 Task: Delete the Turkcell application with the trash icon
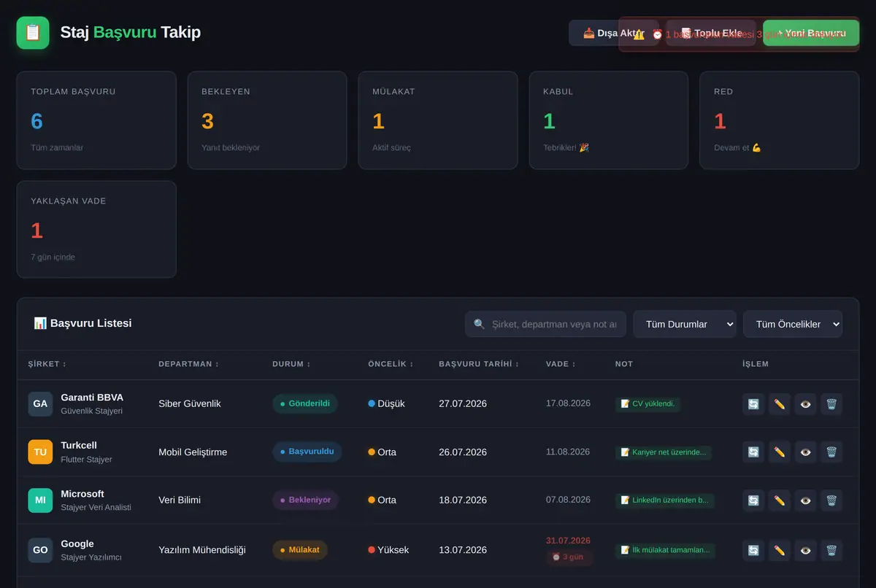point(831,452)
